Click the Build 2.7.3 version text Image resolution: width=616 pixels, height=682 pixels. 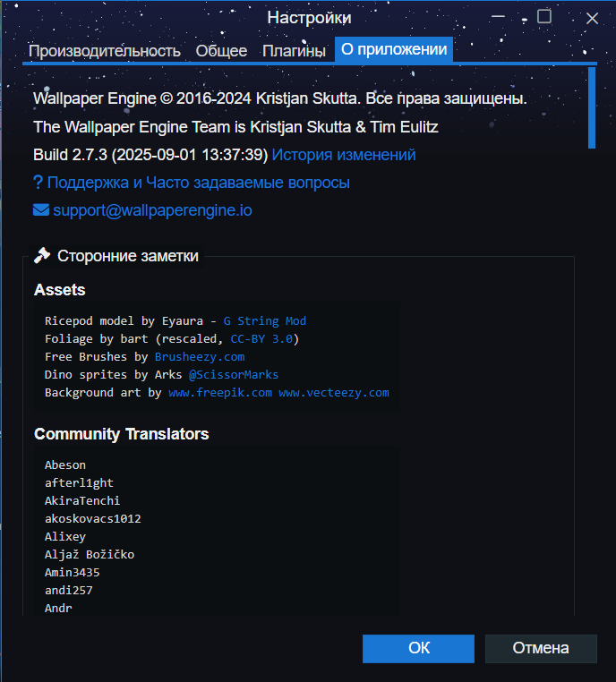(x=150, y=155)
